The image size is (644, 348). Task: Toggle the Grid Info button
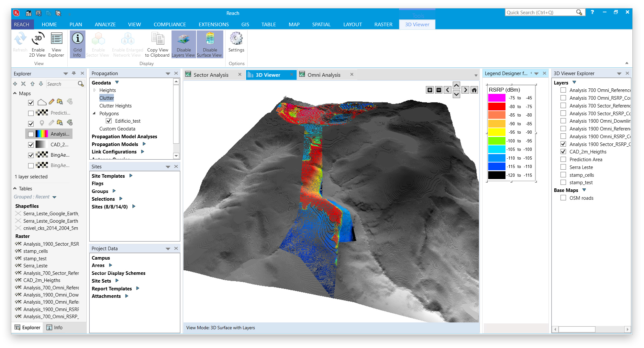(77, 39)
